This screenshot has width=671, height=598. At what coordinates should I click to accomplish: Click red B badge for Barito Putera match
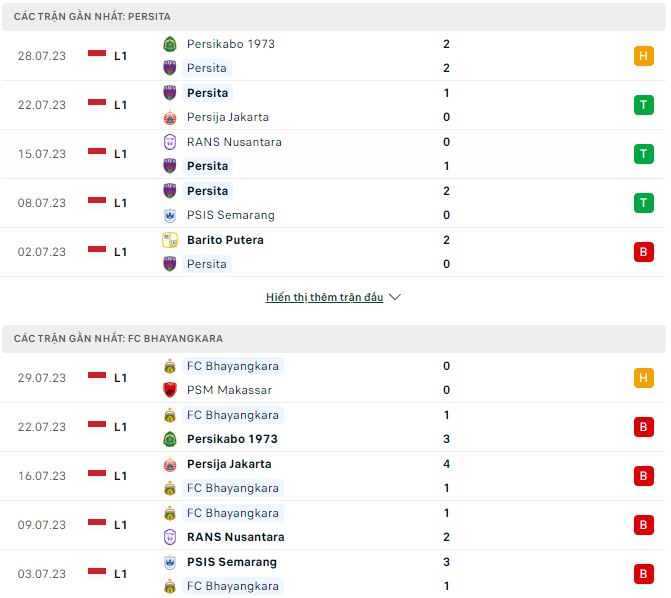click(643, 252)
